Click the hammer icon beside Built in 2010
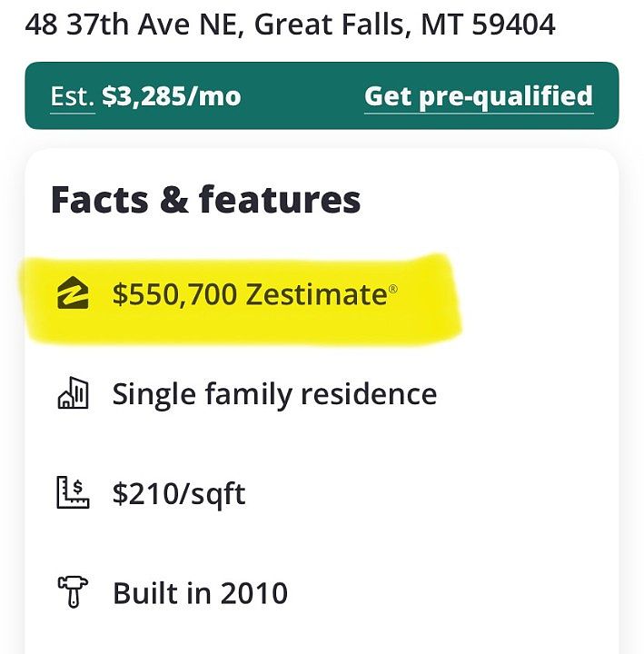Image resolution: width=644 pixels, height=654 pixels. point(73,593)
